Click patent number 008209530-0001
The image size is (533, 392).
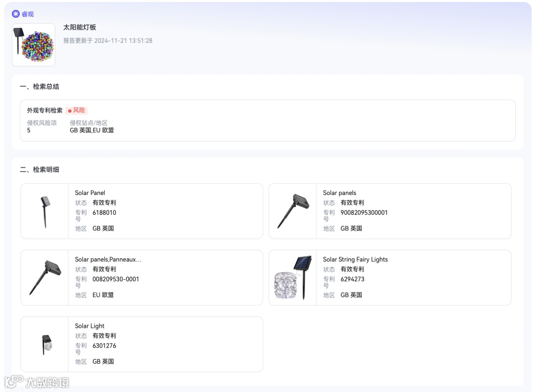click(x=115, y=279)
